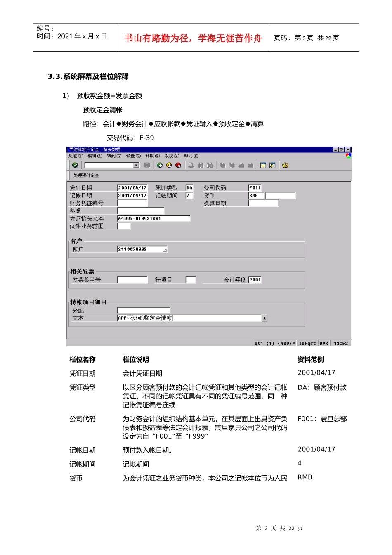Open the 系统 menu
This screenshot has height=555, width=392.
(172, 156)
